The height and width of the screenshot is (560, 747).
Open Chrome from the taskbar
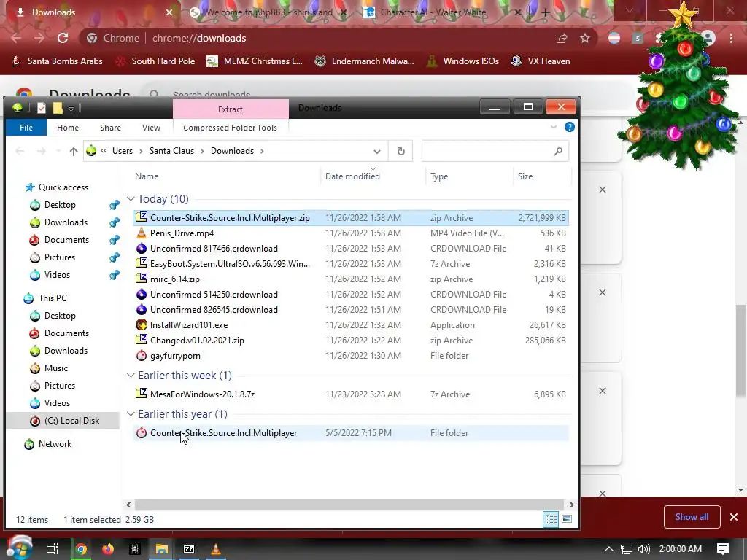pyautogui.click(x=81, y=549)
